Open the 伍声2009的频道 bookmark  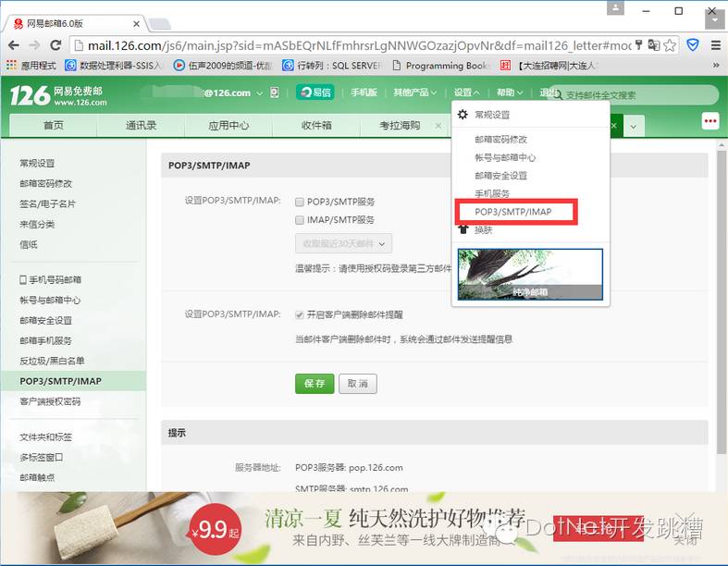(223, 66)
